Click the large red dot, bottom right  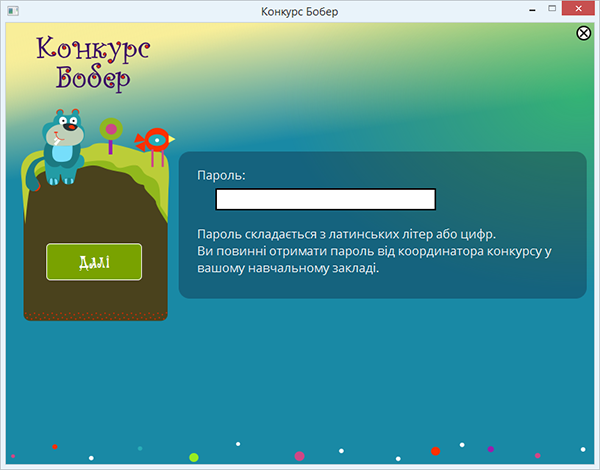435,451
